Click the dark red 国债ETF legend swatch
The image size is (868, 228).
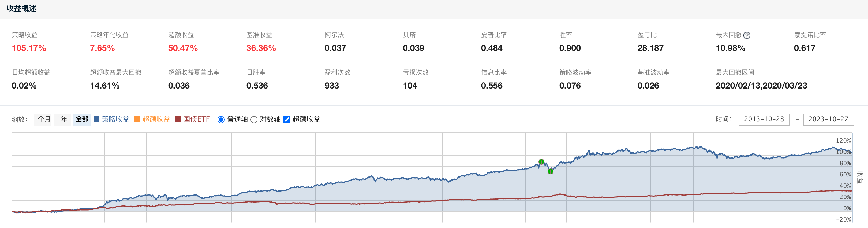[x=178, y=119]
